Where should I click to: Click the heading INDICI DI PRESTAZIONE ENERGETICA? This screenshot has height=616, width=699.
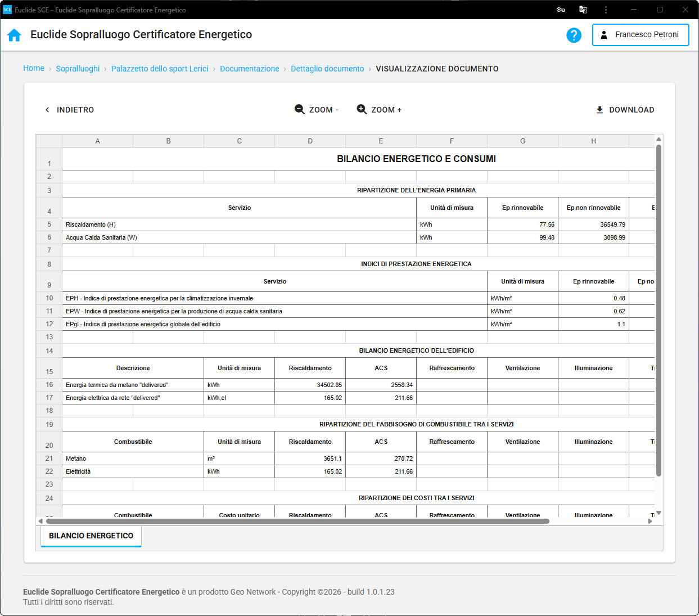click(417, 264)
